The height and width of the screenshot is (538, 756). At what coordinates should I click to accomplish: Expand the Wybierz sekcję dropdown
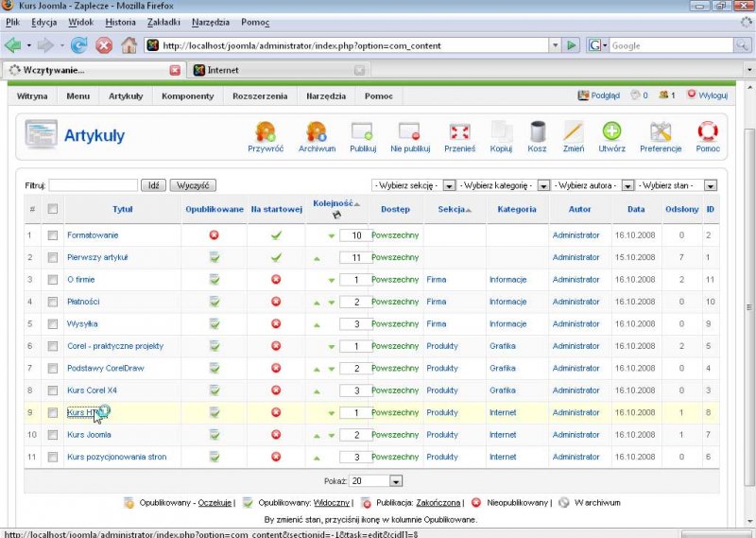(449, 185)
